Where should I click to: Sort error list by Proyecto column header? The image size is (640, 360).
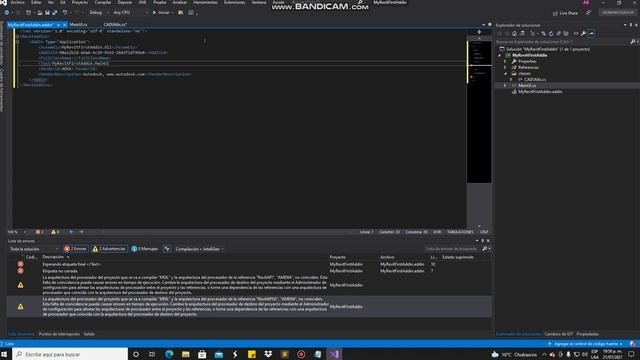338,257
